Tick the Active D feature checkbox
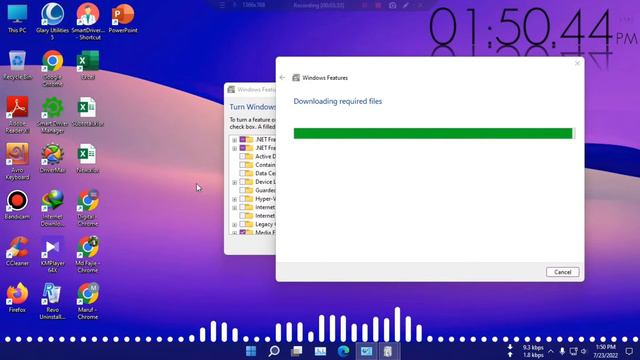 [242, 156]
